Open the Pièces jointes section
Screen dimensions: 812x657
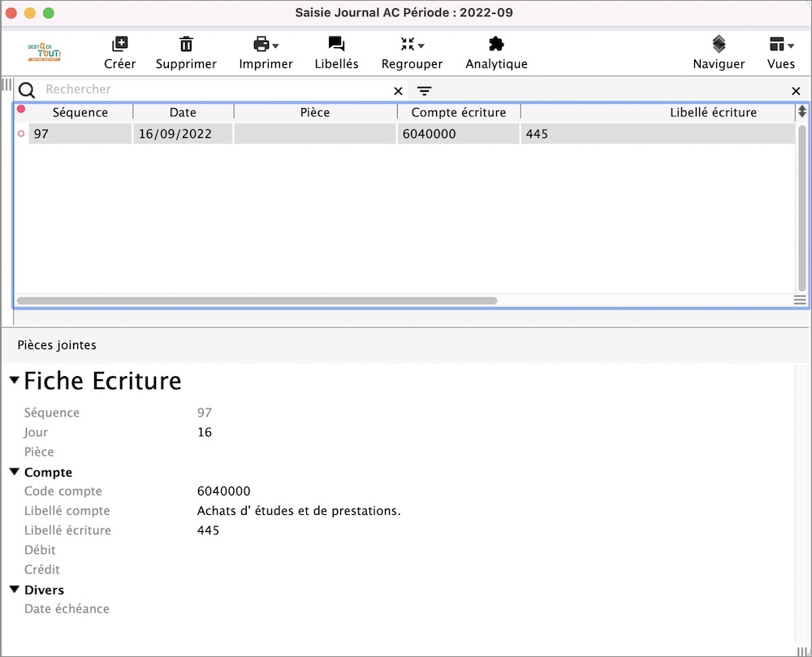point(57,345)
